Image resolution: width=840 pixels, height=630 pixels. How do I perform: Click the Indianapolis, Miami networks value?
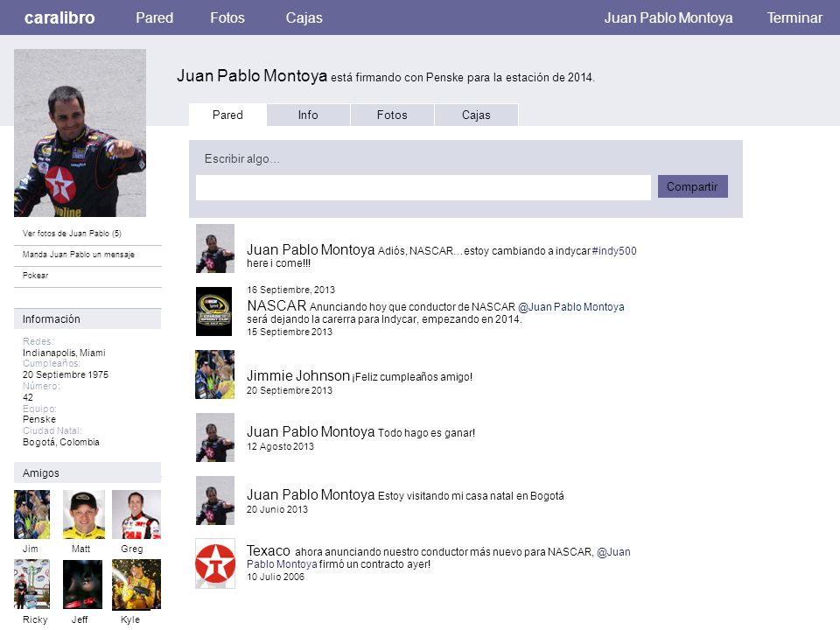[64, 353]
